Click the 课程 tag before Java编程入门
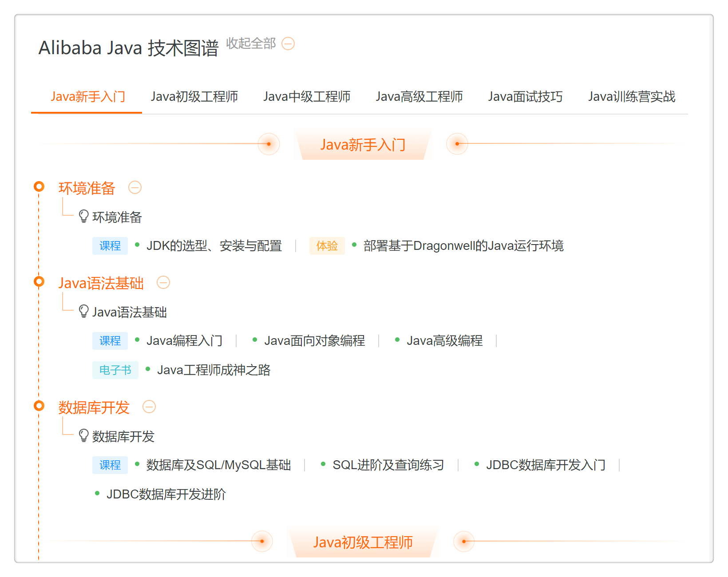 point(110,340)
